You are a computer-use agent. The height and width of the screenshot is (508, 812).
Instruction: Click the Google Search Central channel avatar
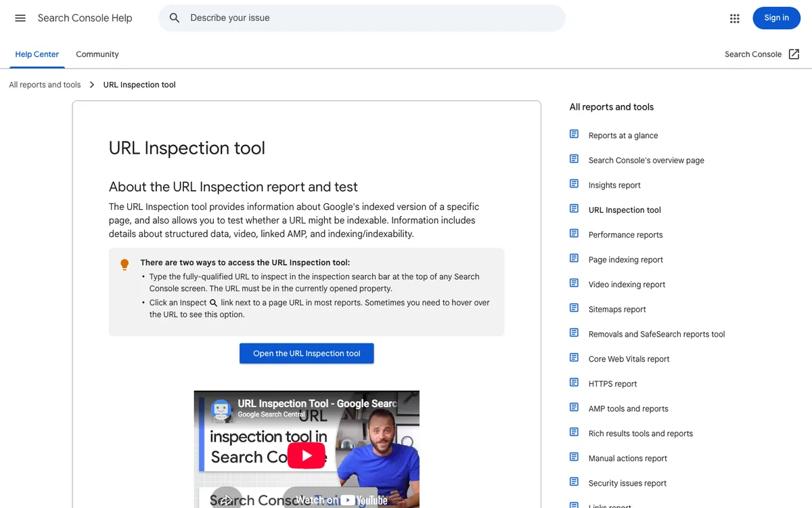pyautogui.click(x=221, y=408)
